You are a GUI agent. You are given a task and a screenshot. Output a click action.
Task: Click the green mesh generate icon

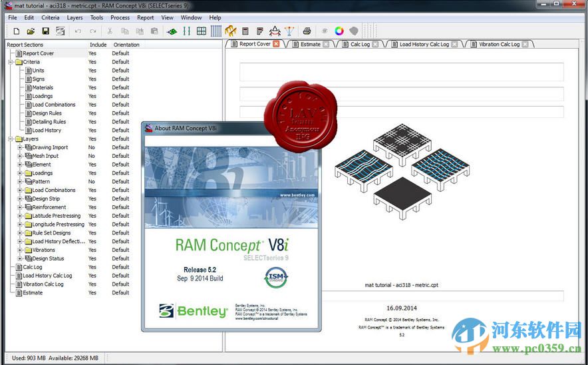tap(172, 31)
